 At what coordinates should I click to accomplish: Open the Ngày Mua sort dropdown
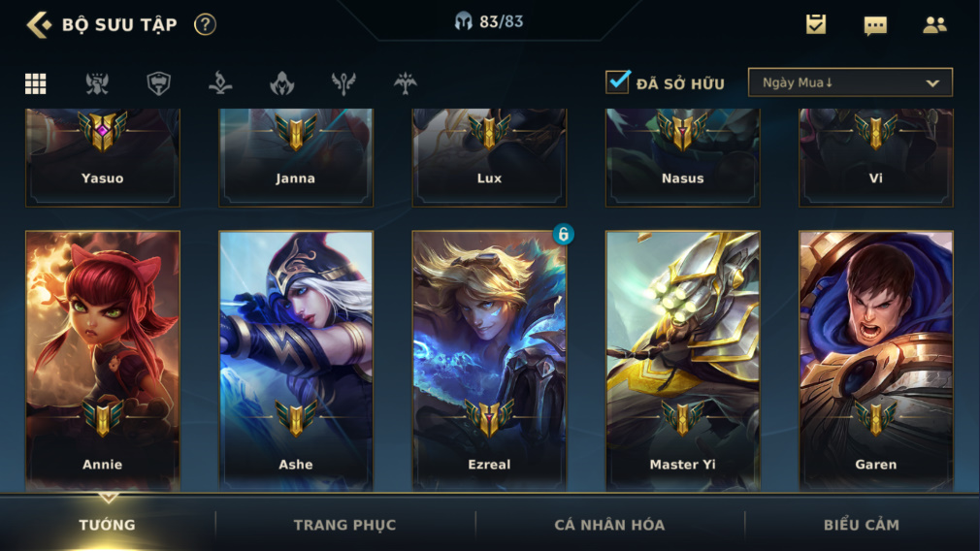[x=850, y=82]
